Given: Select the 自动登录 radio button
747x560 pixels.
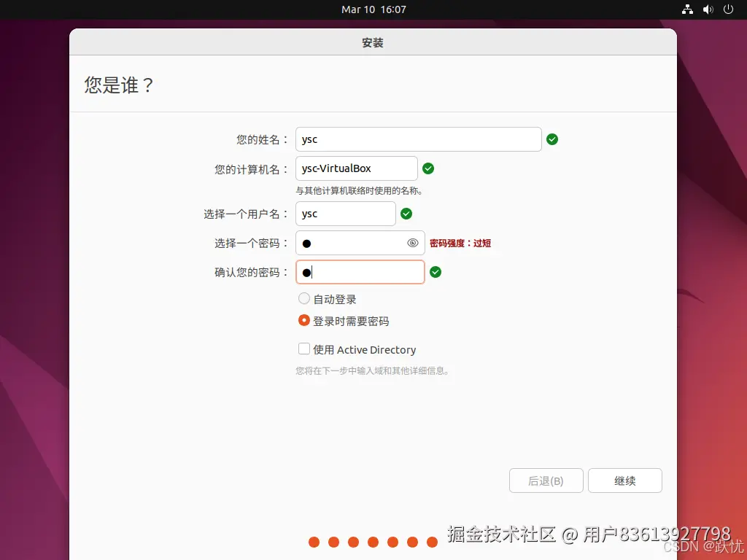Looking at the screenshot, I should pos(304,298).
